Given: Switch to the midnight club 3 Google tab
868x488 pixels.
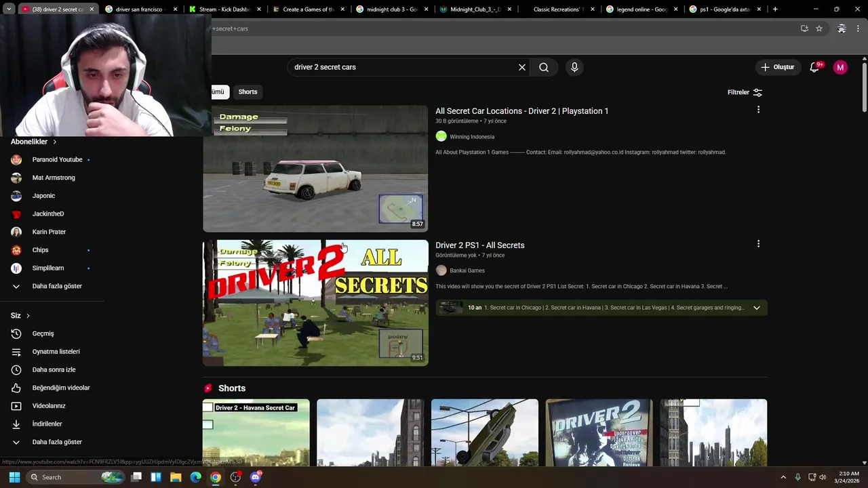Looking at the screenshot, I should (x=391, y=9).
